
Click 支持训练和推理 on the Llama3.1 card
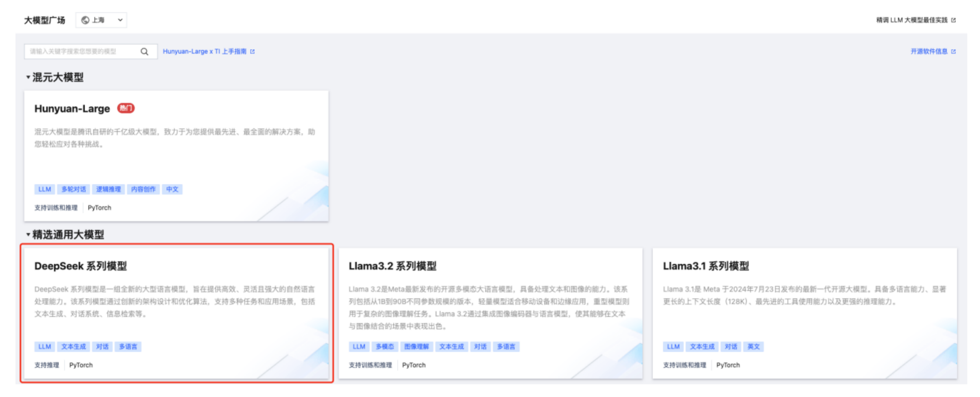pos(684,365)
